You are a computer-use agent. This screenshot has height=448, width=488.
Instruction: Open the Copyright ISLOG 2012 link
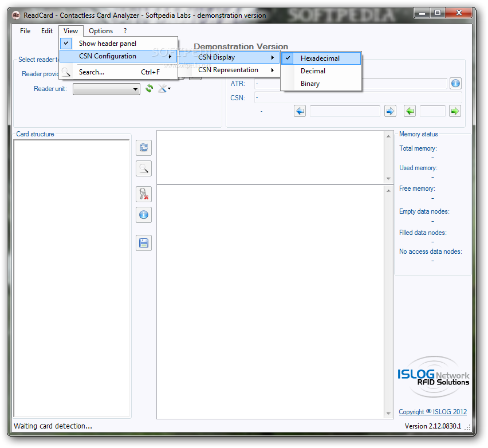coord(432,412)
